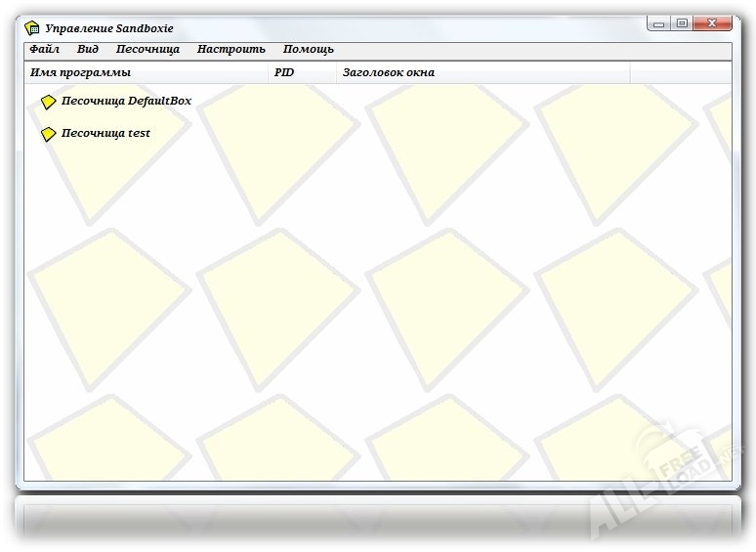Maximize the Sandboxie control window
Viewport: 756px width, 552px height.
pyautogui.click(x=682, y=23)
